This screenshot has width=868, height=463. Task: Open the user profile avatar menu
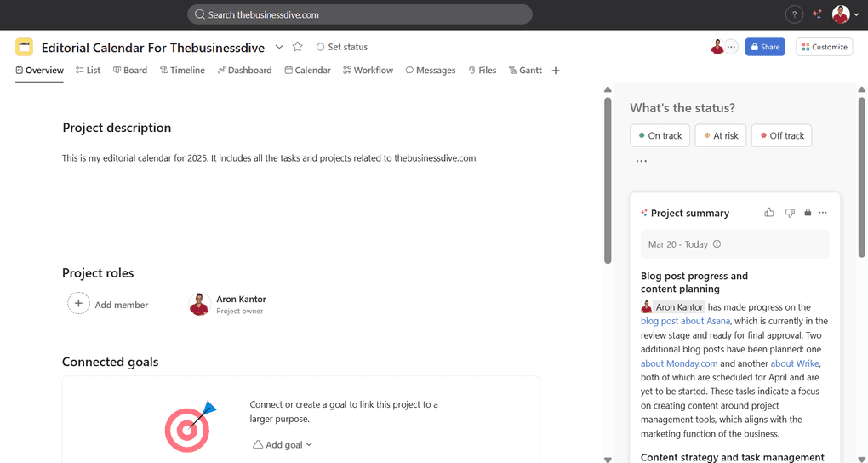[840, 15]
